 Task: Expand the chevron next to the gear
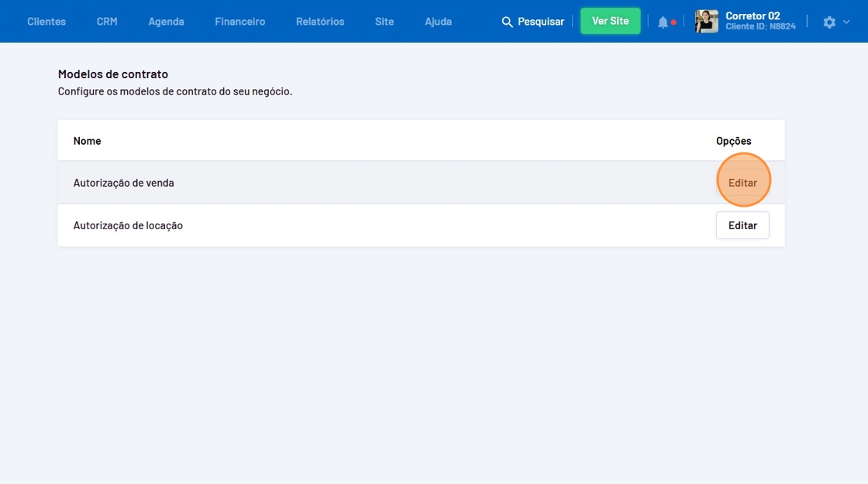click(x=846, y=22)
